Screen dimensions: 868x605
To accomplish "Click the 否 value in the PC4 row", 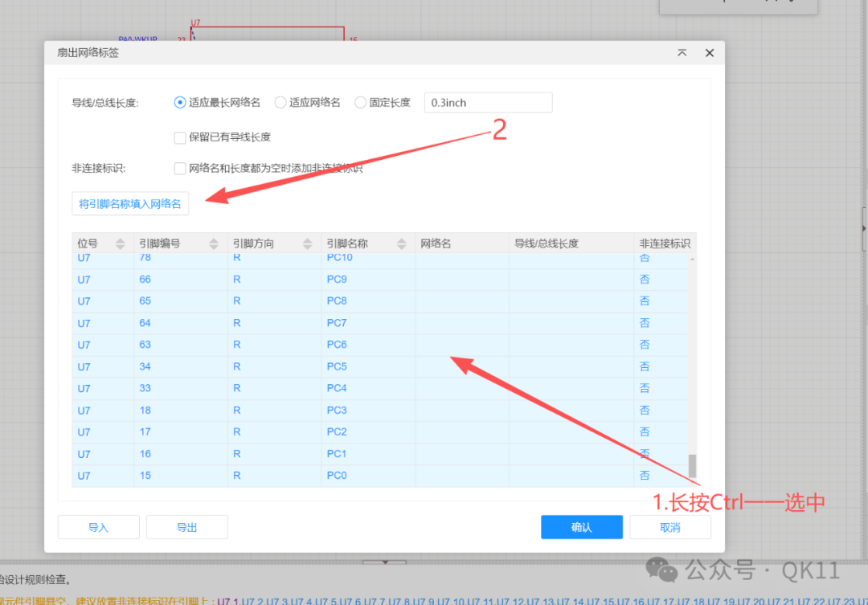I will point(645,389).
